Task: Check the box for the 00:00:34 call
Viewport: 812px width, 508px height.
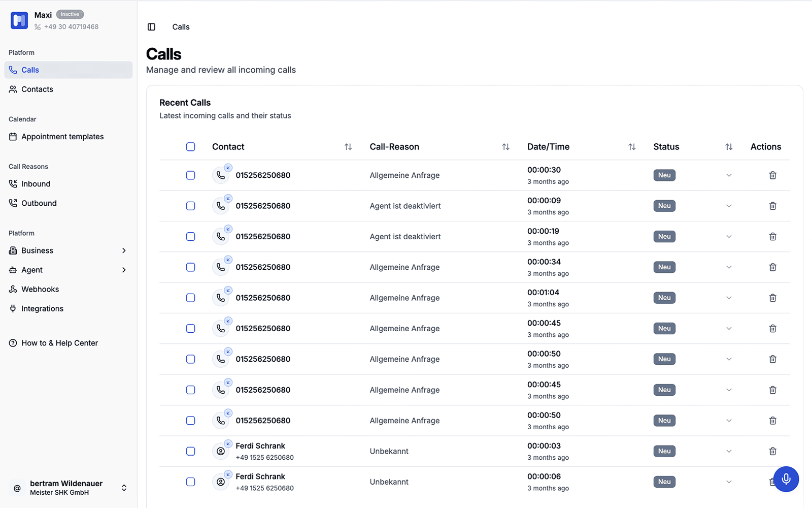Action: click(x=191, y=267)
